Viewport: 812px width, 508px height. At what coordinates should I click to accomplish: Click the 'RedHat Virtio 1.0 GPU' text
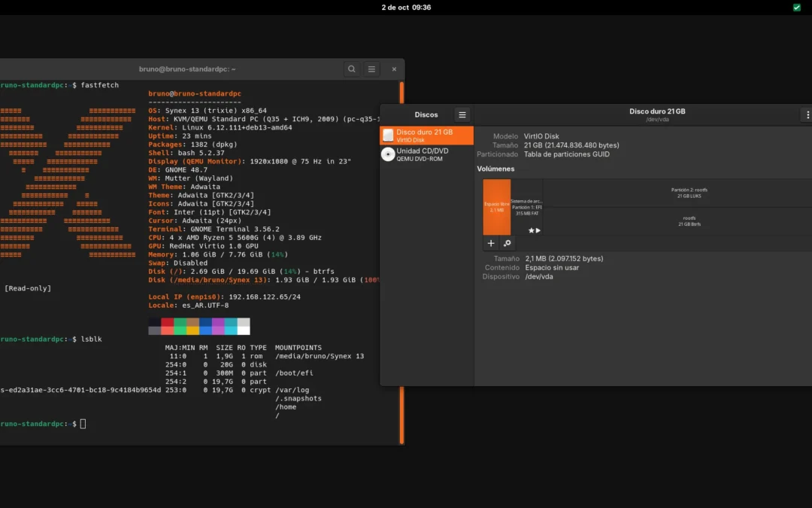tap(214, 246)
